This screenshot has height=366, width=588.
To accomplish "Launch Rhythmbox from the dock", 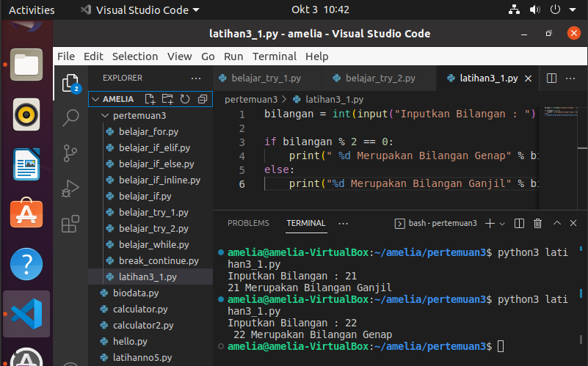I will click(26, 114).
